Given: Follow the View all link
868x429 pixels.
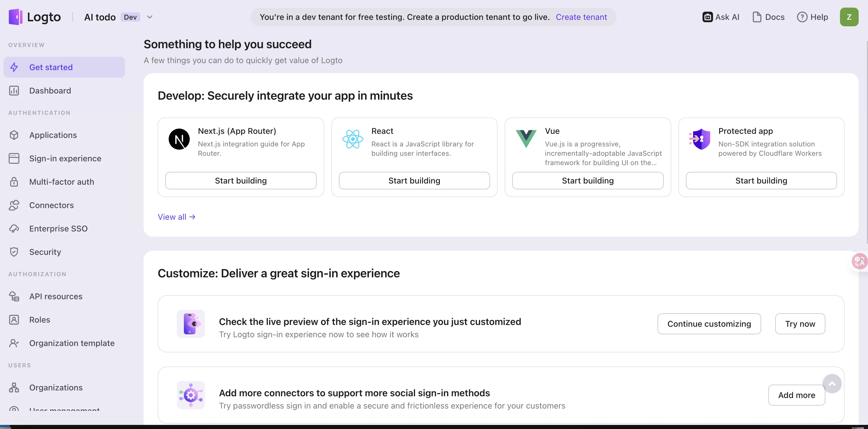Looking at the screenshot, I should 176,217.
